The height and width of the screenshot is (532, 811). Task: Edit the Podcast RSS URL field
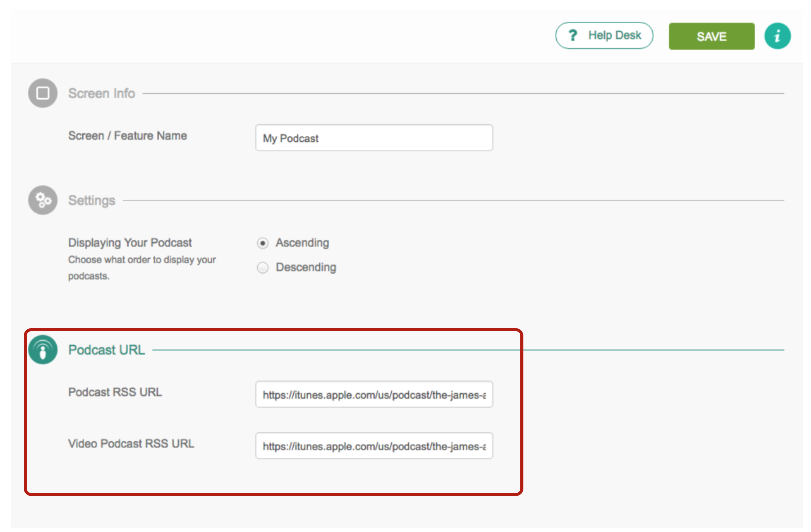[x=374, y=395]
